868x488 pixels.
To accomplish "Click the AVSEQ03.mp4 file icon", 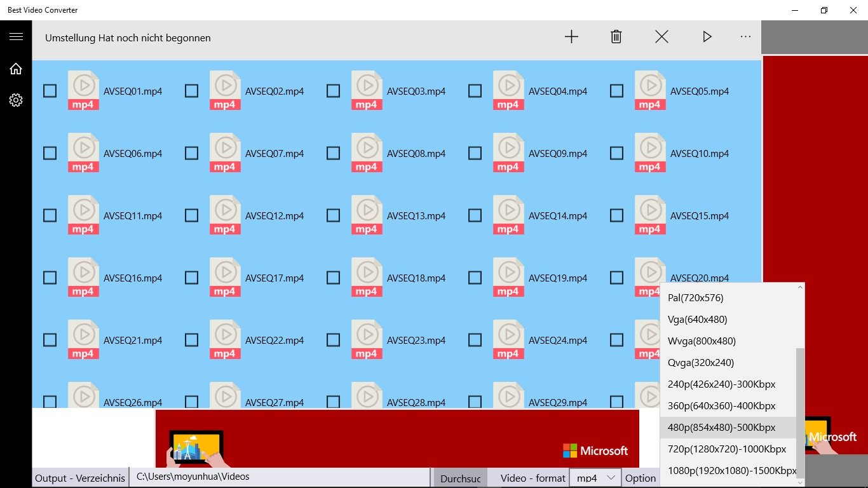I will (x=367, y=90).
